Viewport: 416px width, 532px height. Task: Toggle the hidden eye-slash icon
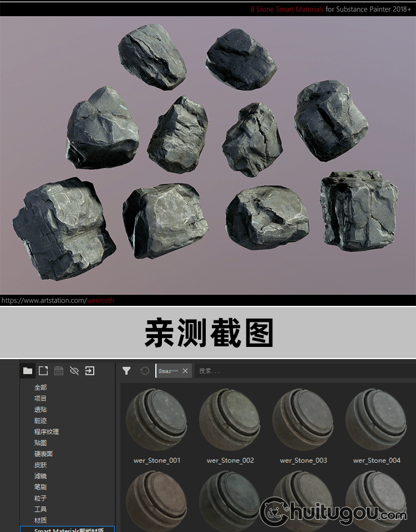pos(74,371)
